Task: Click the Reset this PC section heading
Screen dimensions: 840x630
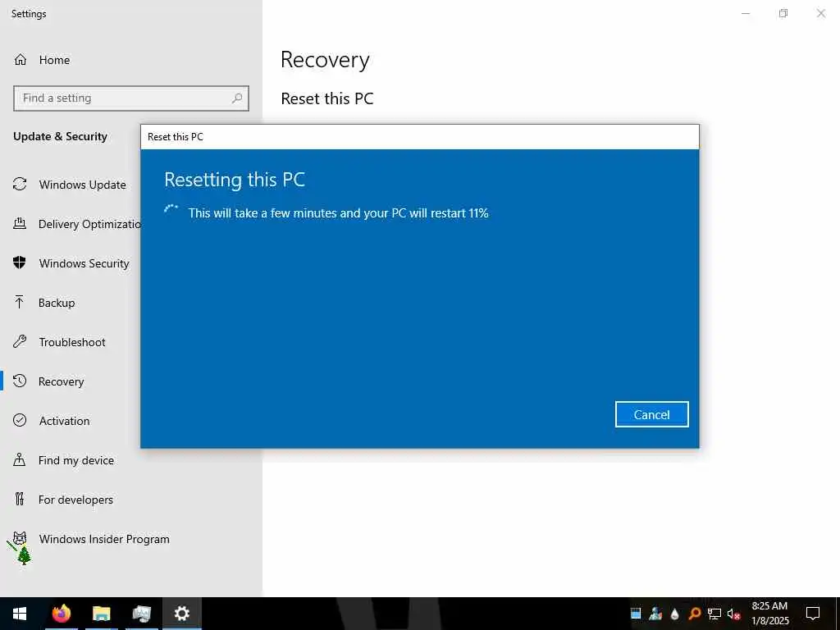Action: [x=327, y=98]
